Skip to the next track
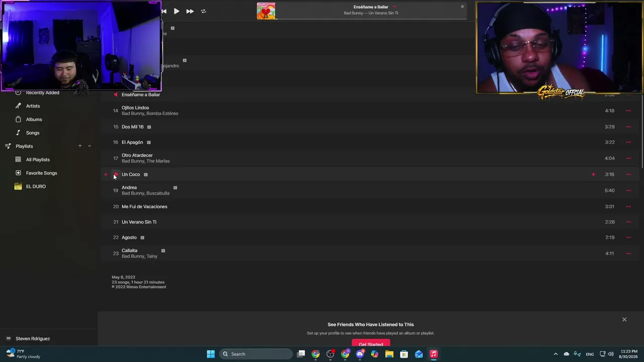The image size is (644, 362). [190, 11]
